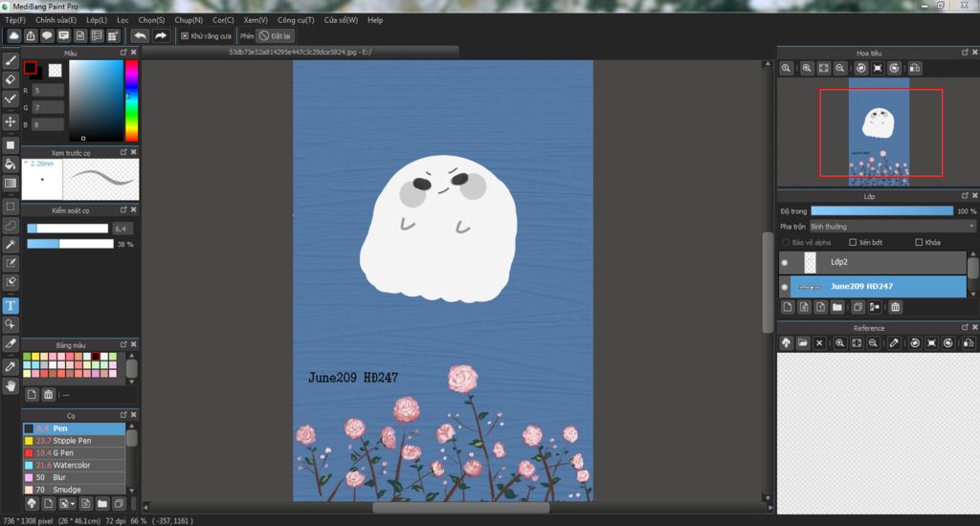980x526 pixels.
Task: Open the Lớp(L) menu
Action: (x=97, y=20)
